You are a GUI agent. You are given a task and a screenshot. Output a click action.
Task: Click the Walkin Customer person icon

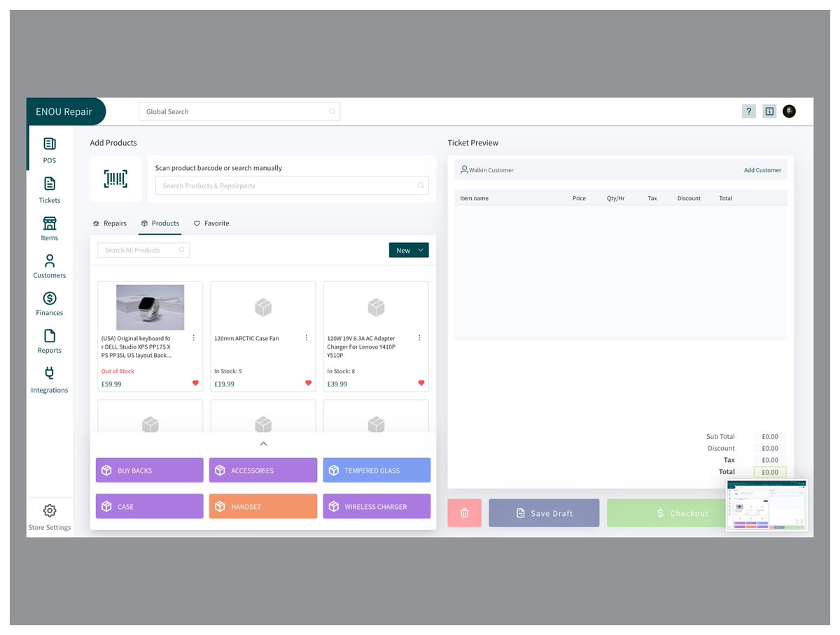pyautogui.click(x=464, y=169)
